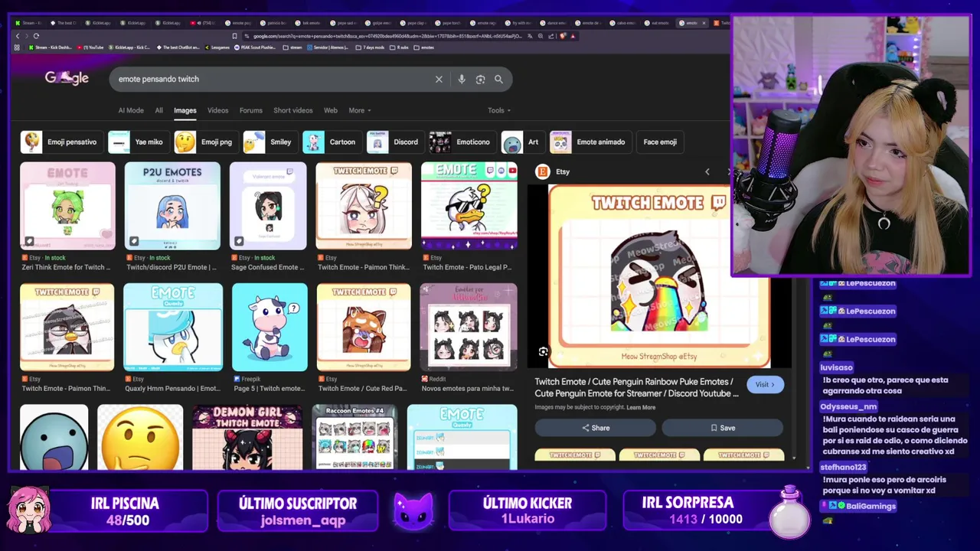The height and width of the screenshot is (551, 980).
Task: Click the browser address bar URL
Action: [x=387, y=36]
